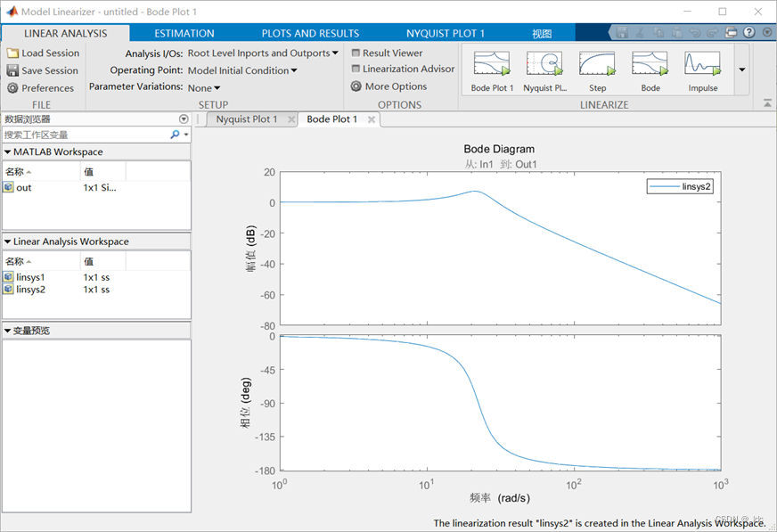This screenshot has width=777, height=532.
Task: Open the Analysis I/Os dropdown
Action: pos(263,53)
